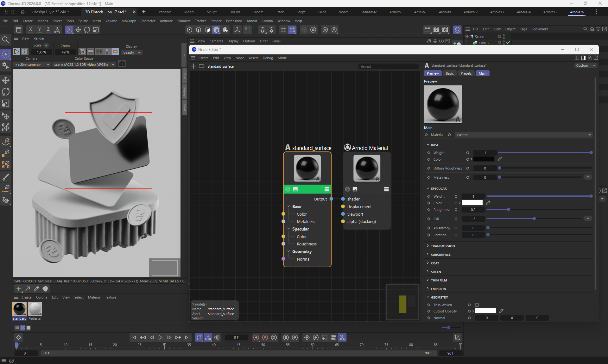Screen dimensions: 608x364
Task: Click the camera snapshot icon in render view
Action: coord(122,64)
